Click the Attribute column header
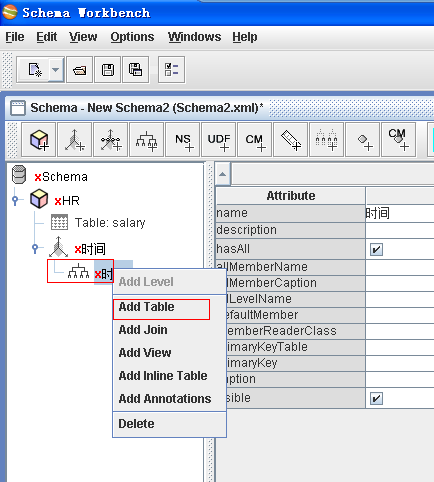 coord(291,196)
